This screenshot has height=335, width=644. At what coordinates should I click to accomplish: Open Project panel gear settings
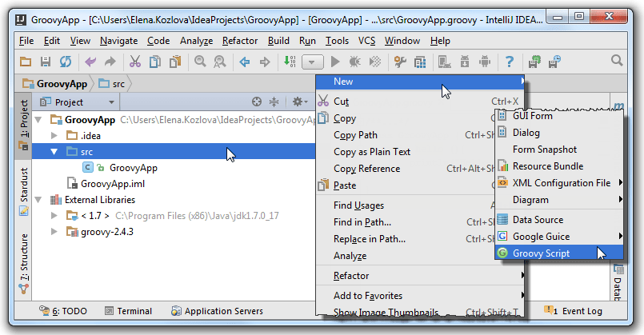[x=299, y=102]
